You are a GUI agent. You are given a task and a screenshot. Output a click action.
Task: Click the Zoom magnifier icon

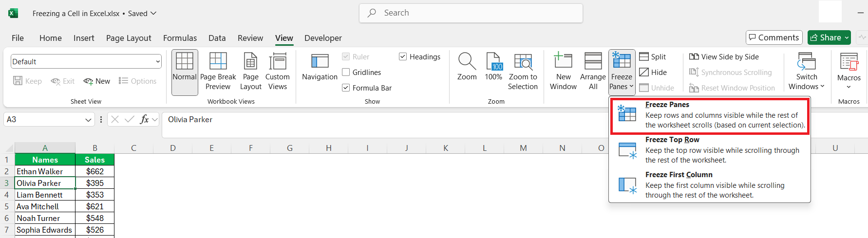coord(467,62)
